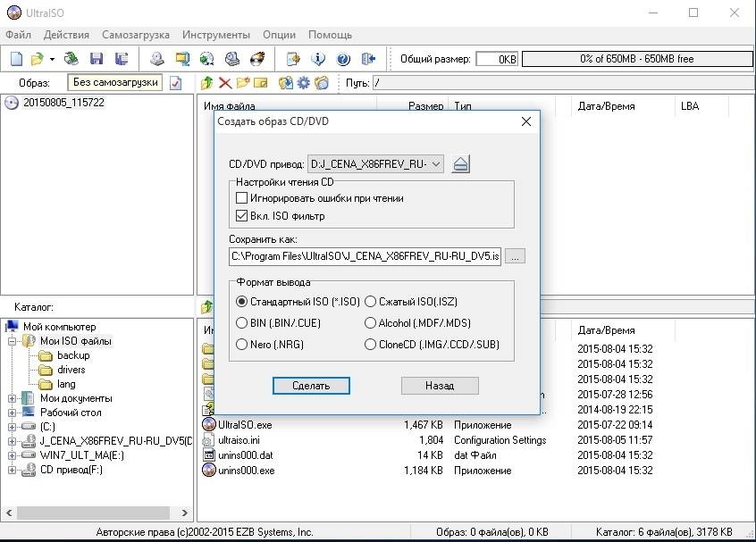Click the Сделать button
Image resolution: width=756 pixels, height=542 pixels.
pos(311,386)
